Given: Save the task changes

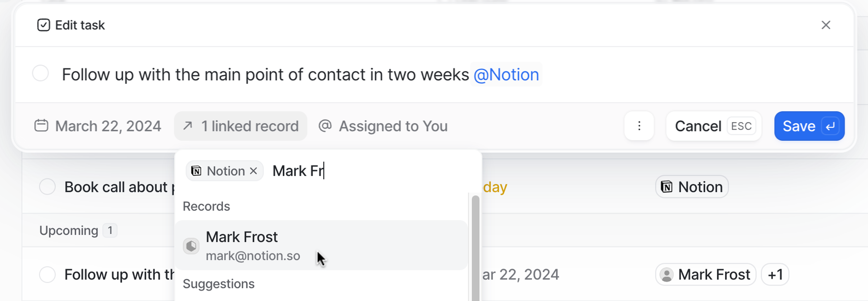Looking at the screenshot, I should [x=809, y=126].
